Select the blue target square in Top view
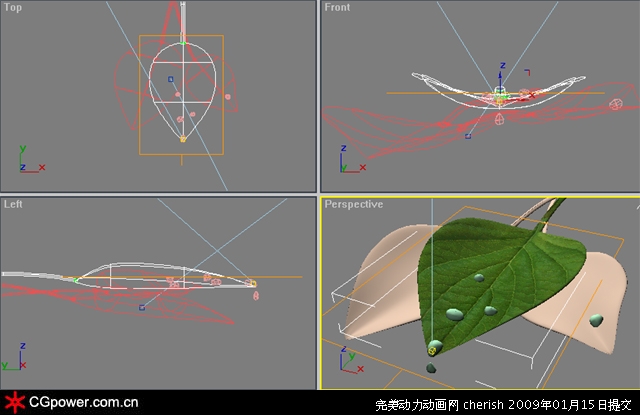 171,78
